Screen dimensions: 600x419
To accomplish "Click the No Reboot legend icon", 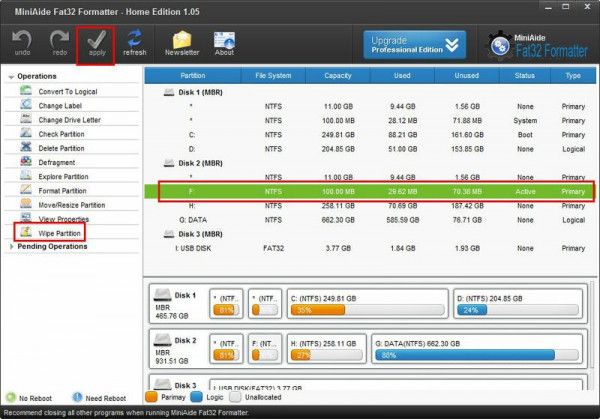I will click(11, 398).
